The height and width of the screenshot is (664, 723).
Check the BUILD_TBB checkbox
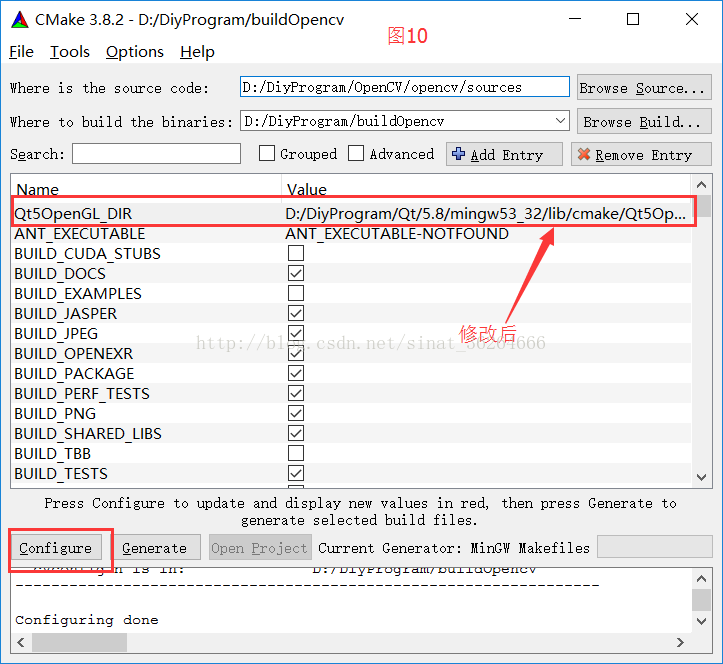click(x=296, y=453)
